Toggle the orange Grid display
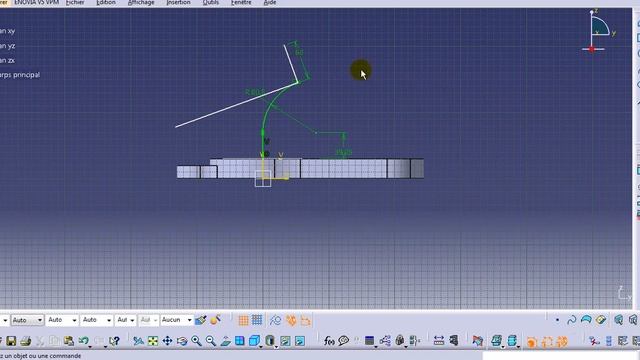The image size is (640, 360). [243, 320]
